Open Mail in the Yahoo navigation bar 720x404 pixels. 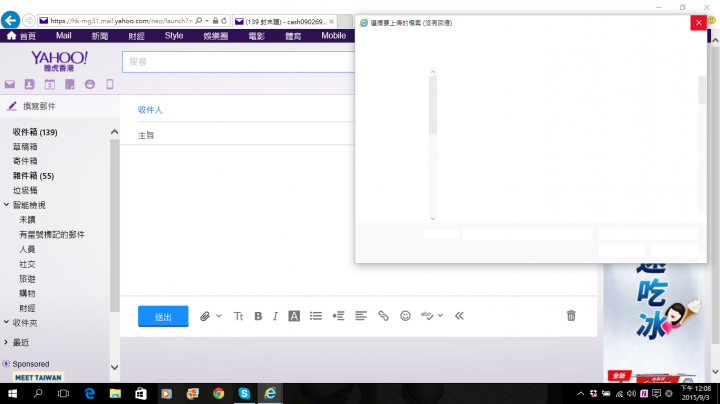pyautogui.click(x=63, y=36)
